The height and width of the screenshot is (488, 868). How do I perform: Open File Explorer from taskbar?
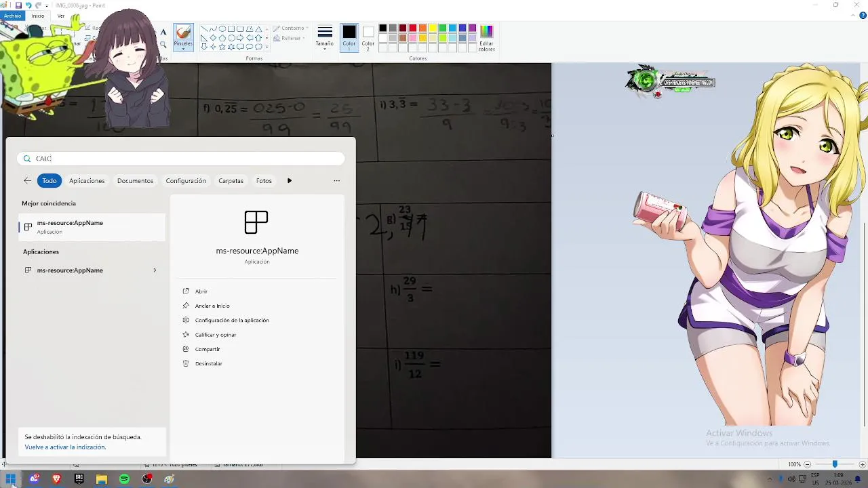tap(101, 479)
